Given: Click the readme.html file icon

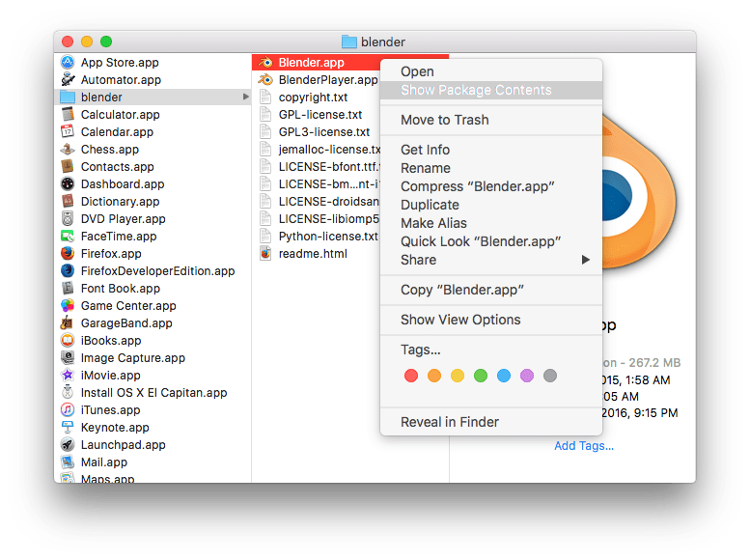Looking at the screenshot, I should (265, 254).
